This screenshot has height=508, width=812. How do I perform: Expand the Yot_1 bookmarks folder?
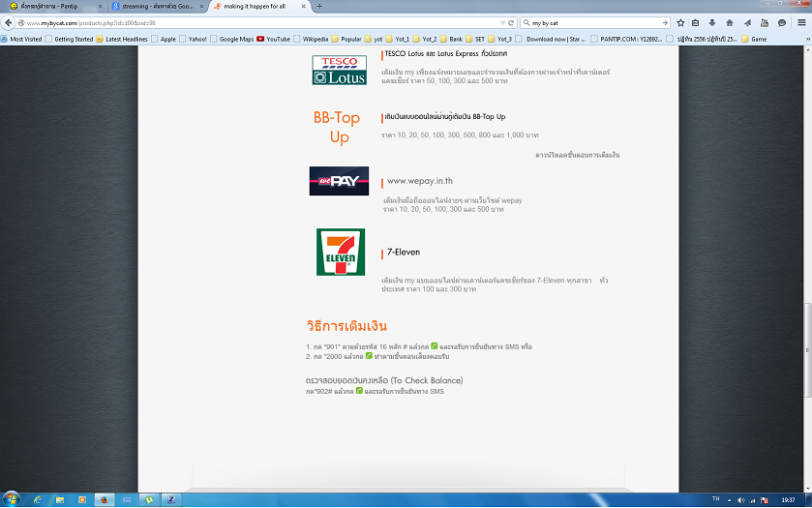point(398,39)
